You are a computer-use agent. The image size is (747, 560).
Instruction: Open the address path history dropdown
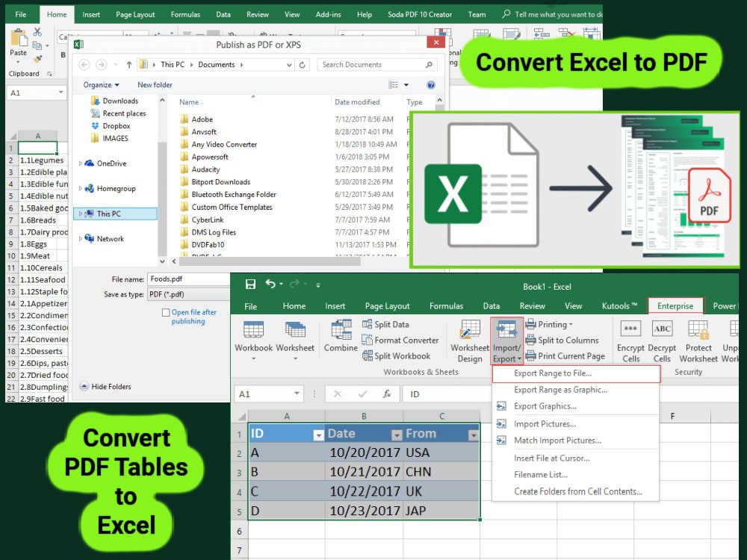point(288,65)
